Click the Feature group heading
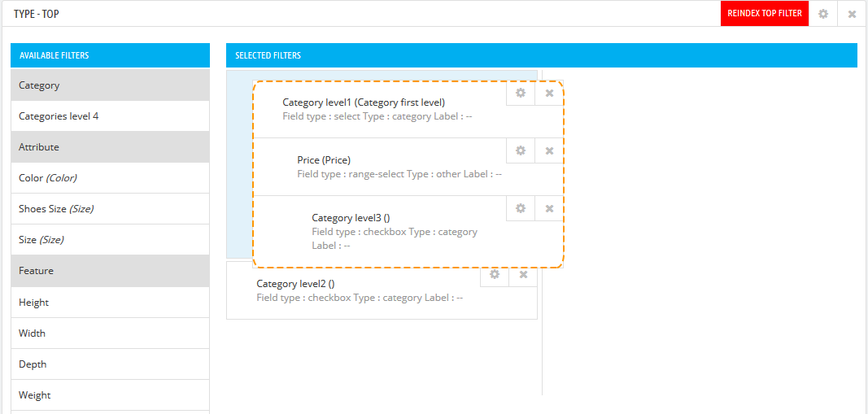 click(x=110, y=271)
